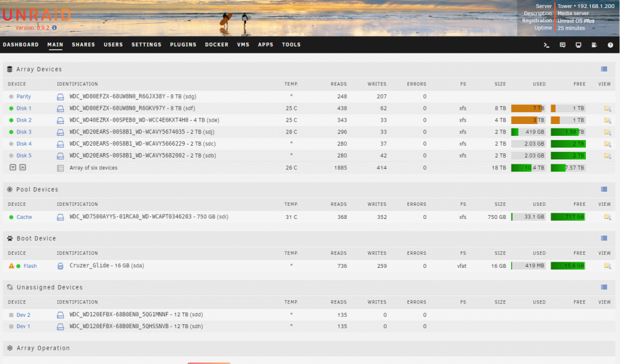This screenshot has width=620, height=364.
Task: Click the Disk 5 drive icon
Action: pyautogui.click(x=60, y=156)
